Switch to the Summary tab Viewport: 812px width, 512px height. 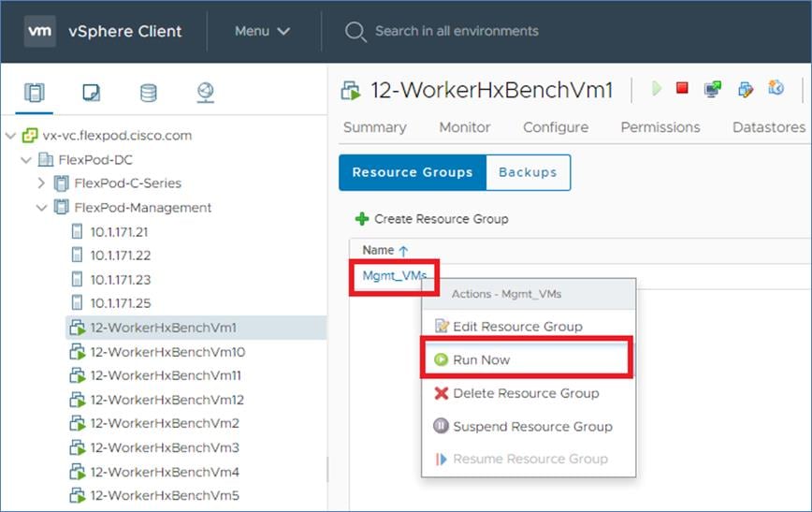[x=375, y=127]
